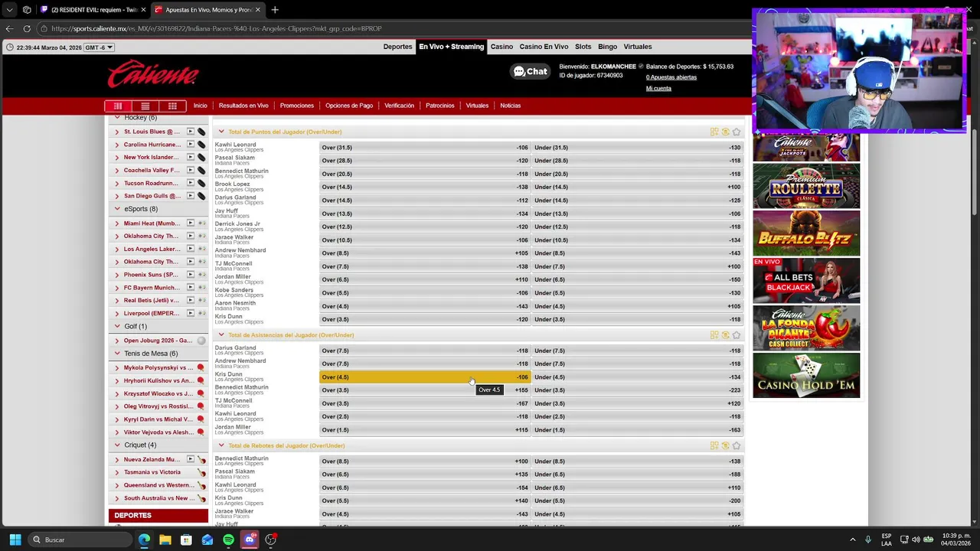Open the Liverpool (EMPER... eSports match link
Viewport: 980px width, 551px height.
click(x=152, y=313)
